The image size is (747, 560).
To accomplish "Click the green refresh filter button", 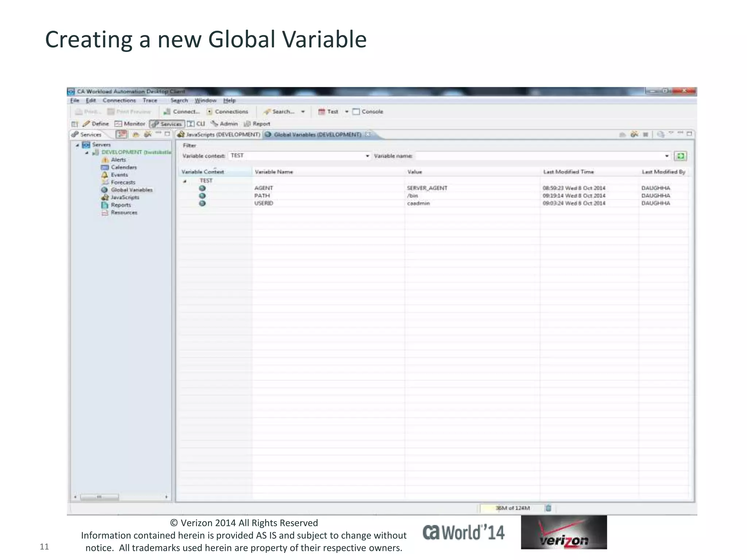I will click(x=680, y=156).
